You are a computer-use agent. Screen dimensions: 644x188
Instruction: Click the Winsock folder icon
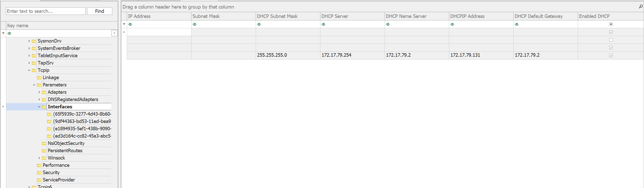(x=44, y=158)
